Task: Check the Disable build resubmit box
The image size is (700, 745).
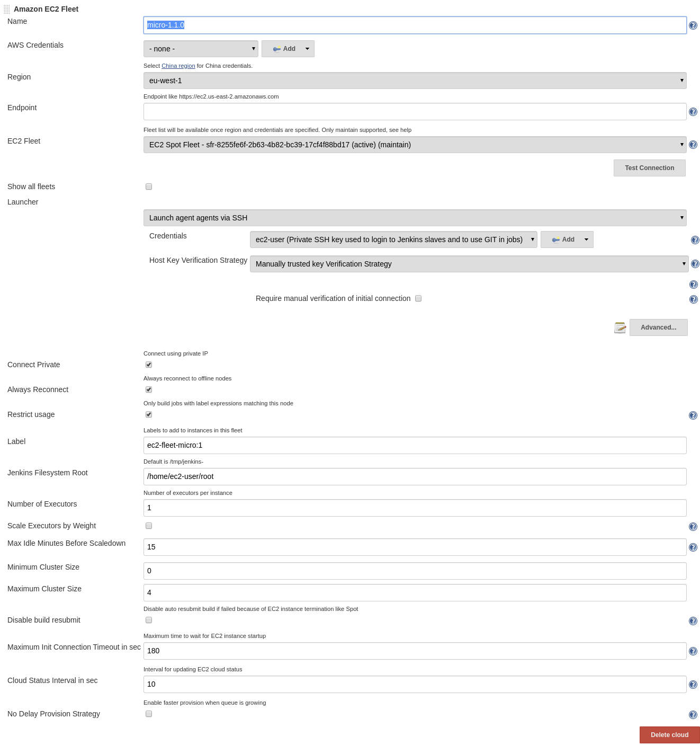Action: [x=149, y=620]
